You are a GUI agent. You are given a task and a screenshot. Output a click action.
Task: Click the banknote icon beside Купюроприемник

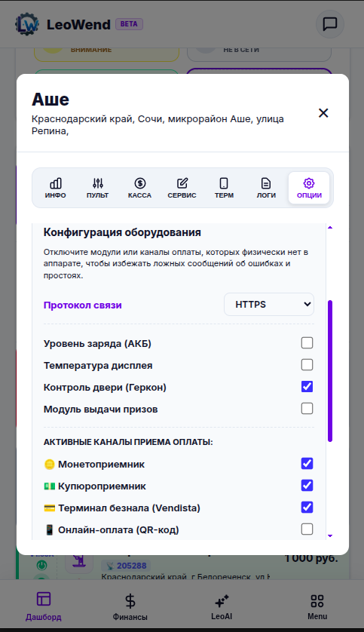[49, 486]
